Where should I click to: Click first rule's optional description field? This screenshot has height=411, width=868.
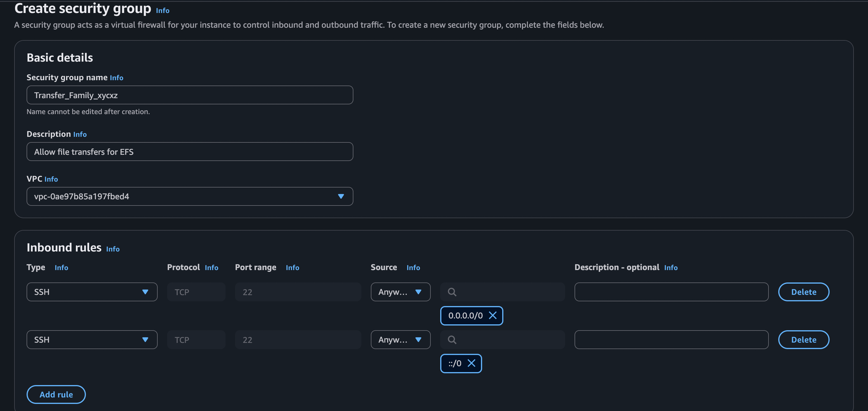[x=671, y=292]
